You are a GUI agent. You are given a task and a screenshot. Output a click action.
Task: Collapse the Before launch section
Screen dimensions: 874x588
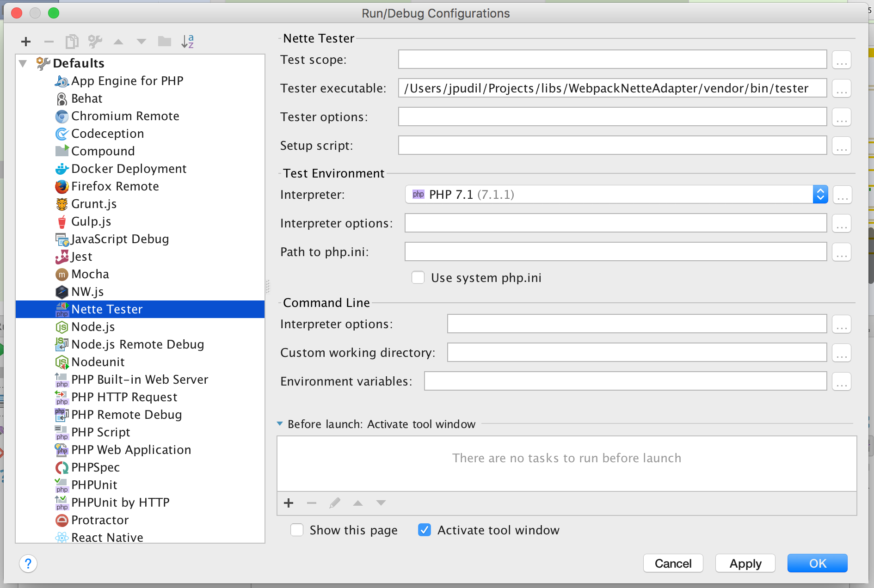(x=280, y=424)
